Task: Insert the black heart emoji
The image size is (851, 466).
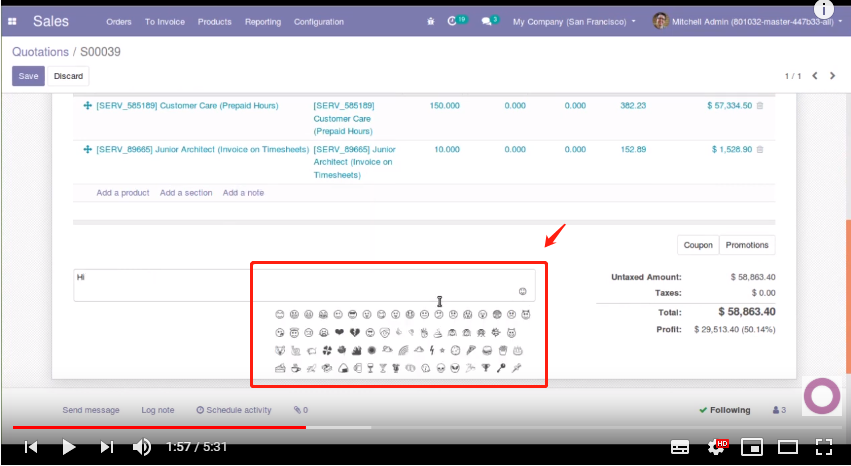Action: click(338, 332)
